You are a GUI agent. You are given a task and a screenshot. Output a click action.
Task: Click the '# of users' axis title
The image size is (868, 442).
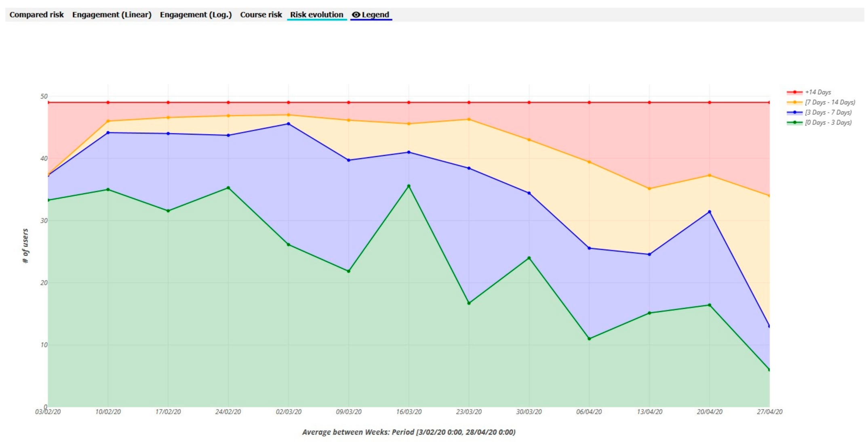[x=25, y=246]
